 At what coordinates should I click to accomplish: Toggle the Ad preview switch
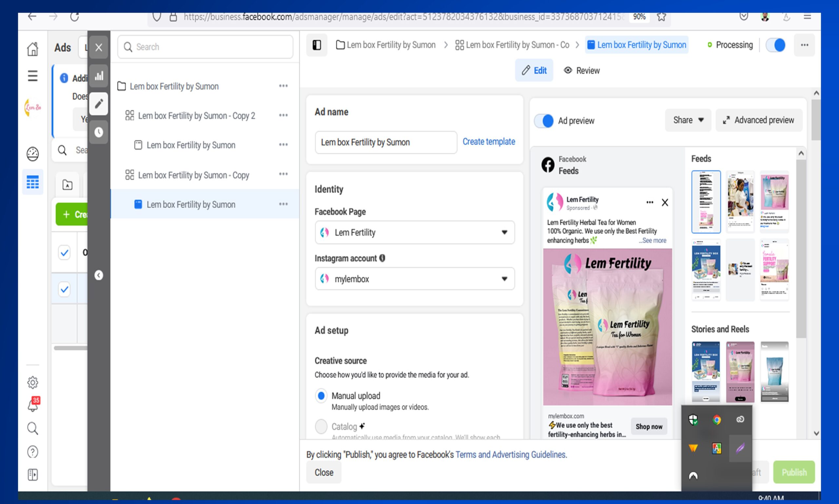544,121
